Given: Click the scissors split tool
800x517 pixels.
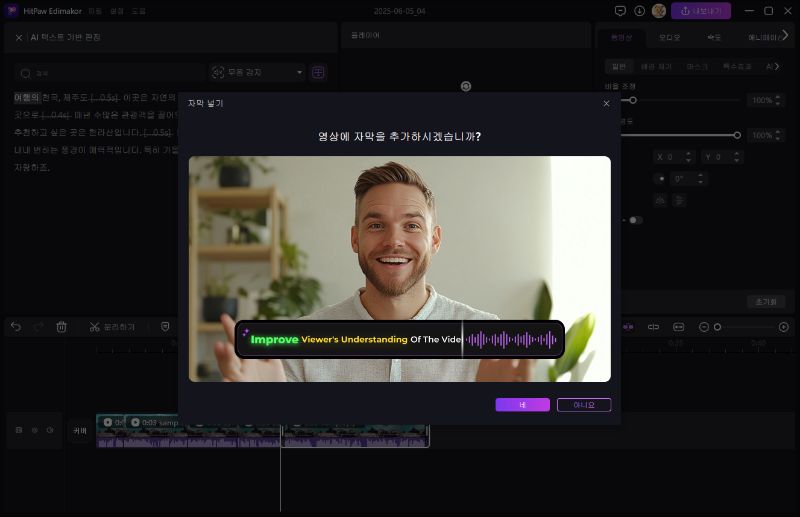Looking at the screenshot, I should (94, 327).
